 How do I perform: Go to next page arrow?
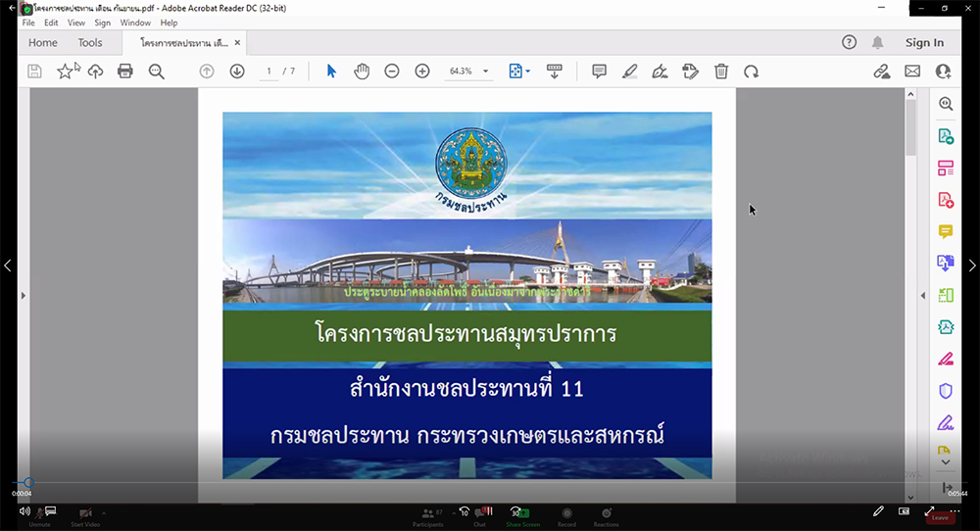237,72
